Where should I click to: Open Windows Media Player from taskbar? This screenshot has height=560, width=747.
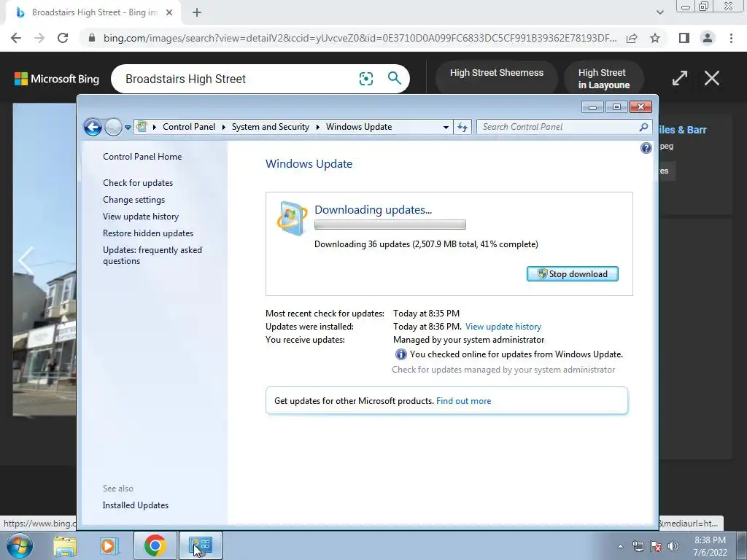(x=108, y=545)
